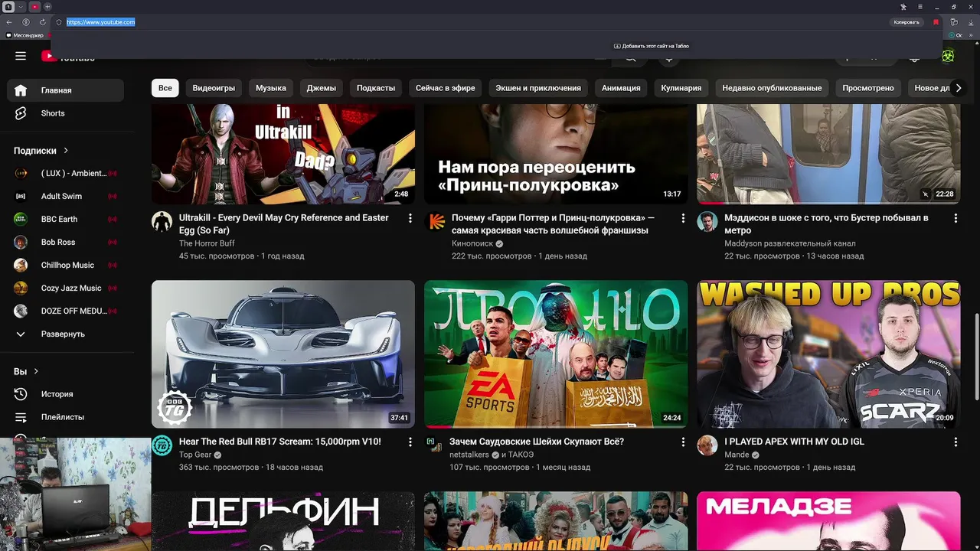Open ДЕЛЬФИН video thumbnail
Image resolution: width=980 pixels, height=551 pixels.
pos(283,521)
